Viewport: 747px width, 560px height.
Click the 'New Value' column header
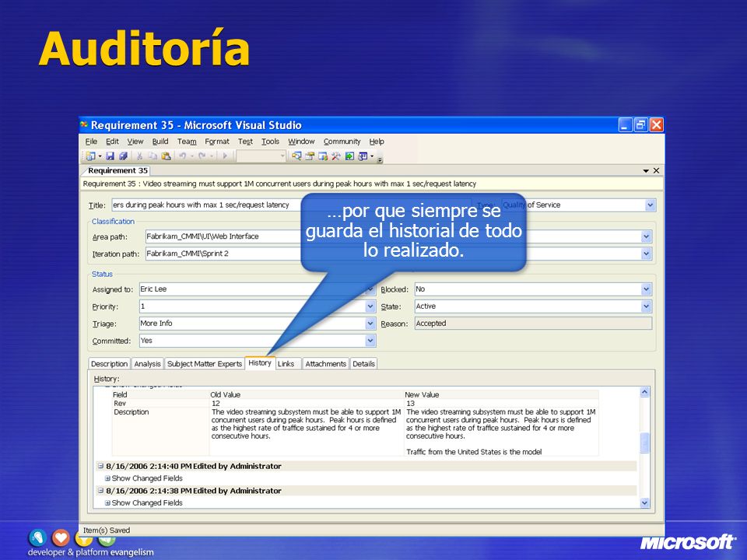coord(422,394)
